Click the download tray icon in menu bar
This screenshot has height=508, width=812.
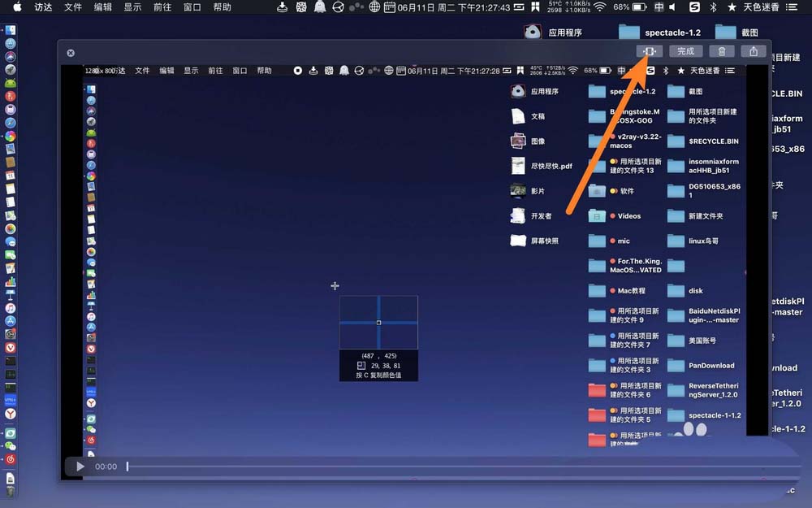coord(283,7)
